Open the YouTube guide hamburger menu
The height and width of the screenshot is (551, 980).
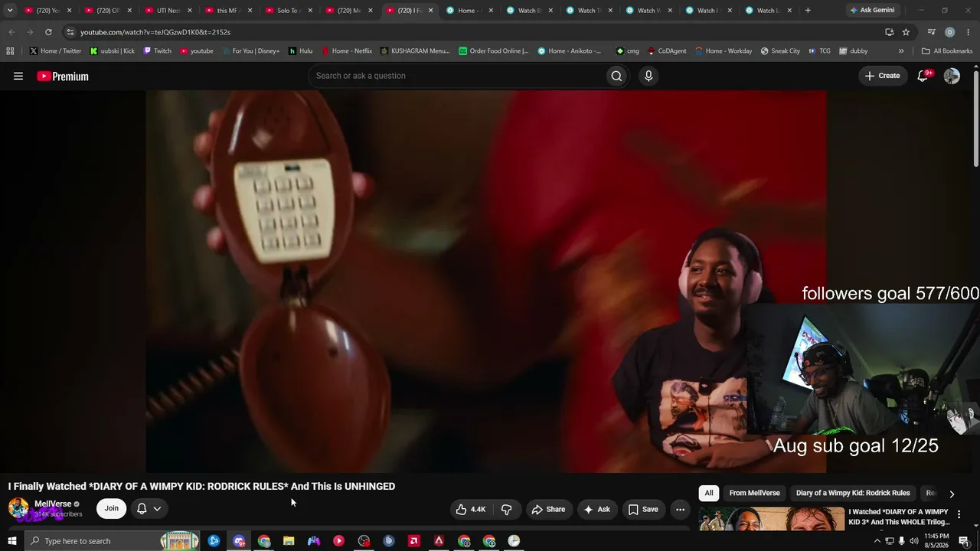coord(18,76)
